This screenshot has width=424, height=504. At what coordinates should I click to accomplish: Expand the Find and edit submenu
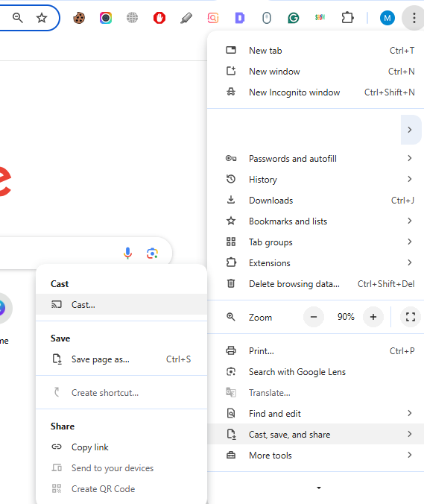pos(315,414)
